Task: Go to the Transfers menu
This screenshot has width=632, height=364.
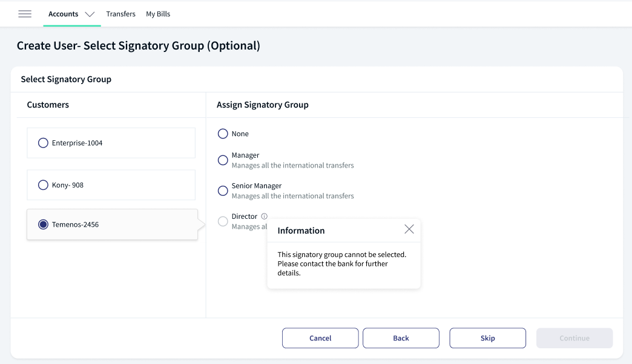Action: point(120,14)
